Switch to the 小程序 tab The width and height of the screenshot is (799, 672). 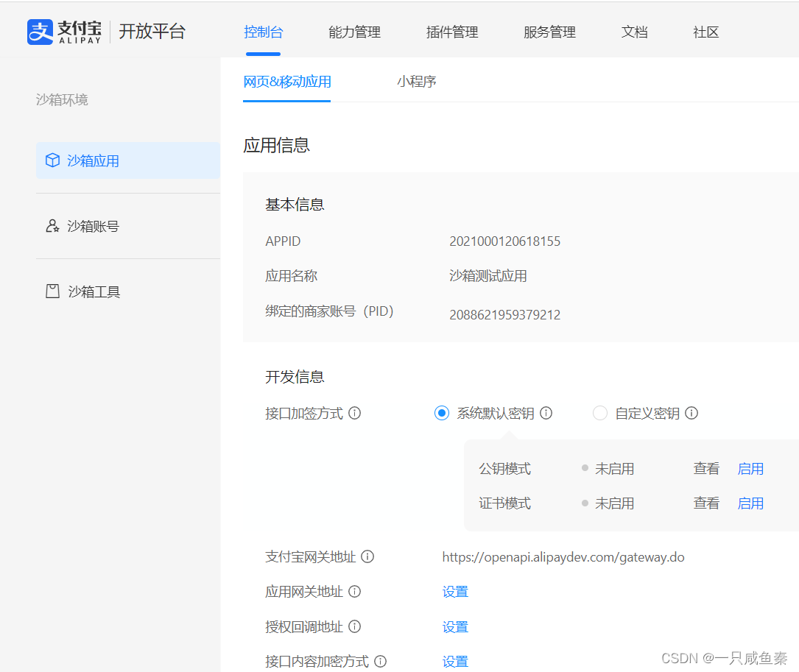(x=417, y=82)
